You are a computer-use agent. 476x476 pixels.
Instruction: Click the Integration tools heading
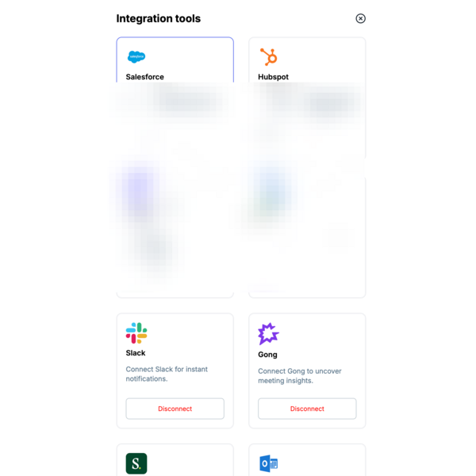(159, 18)
